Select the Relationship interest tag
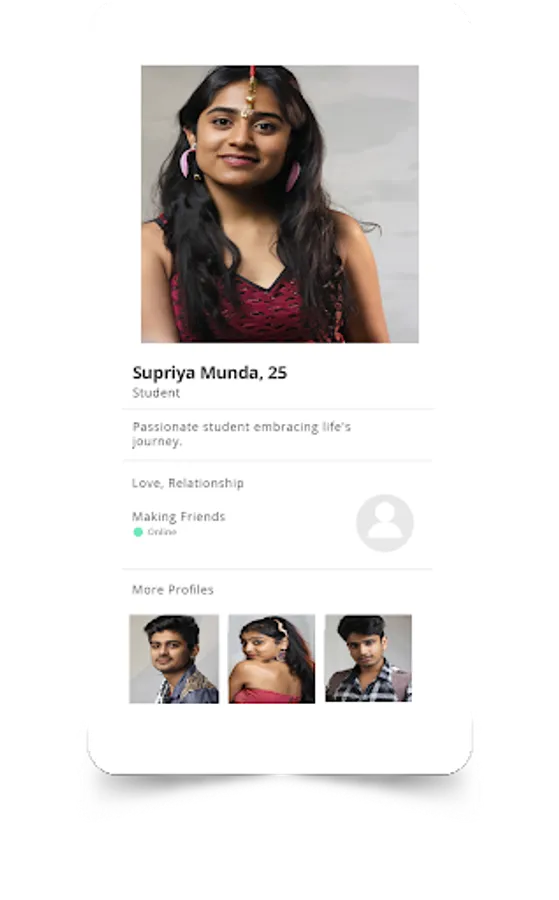Viewport: 559px width, 900px height. pos(206,483)
